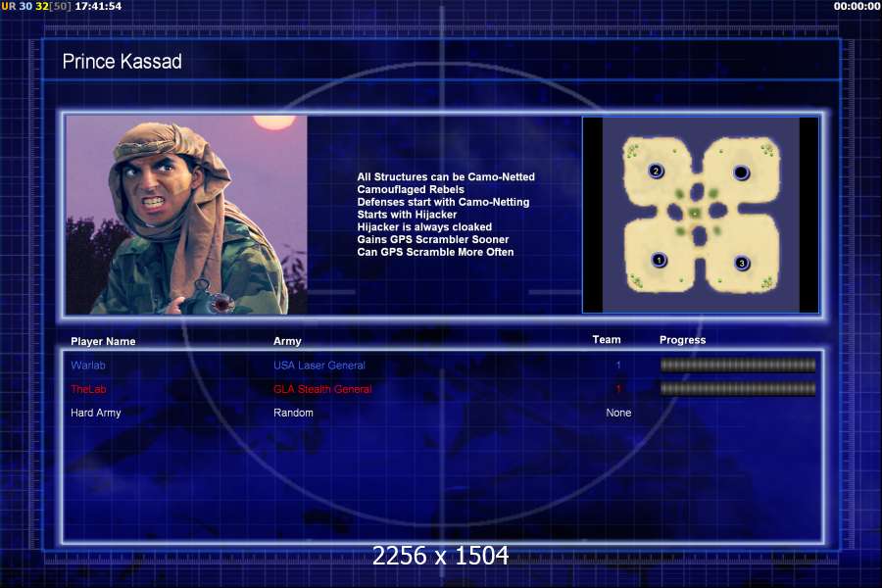
Task: Click start position 3 on the minimap
Action: tap(742, 263)
